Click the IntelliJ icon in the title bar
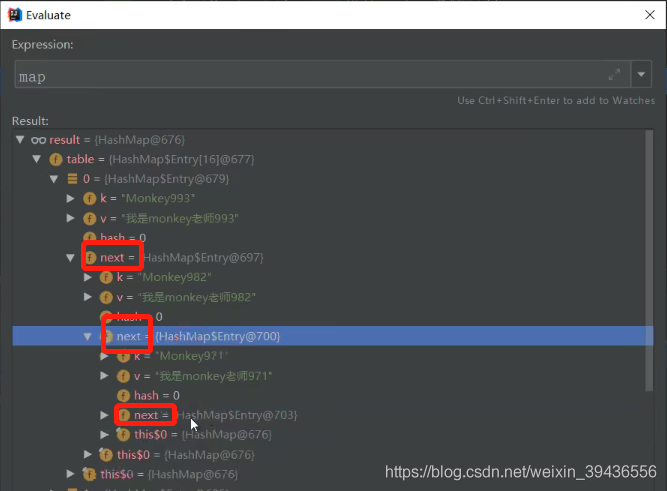Image resolution: width=667 pixels, height=491 pixels. pos(14,15)
